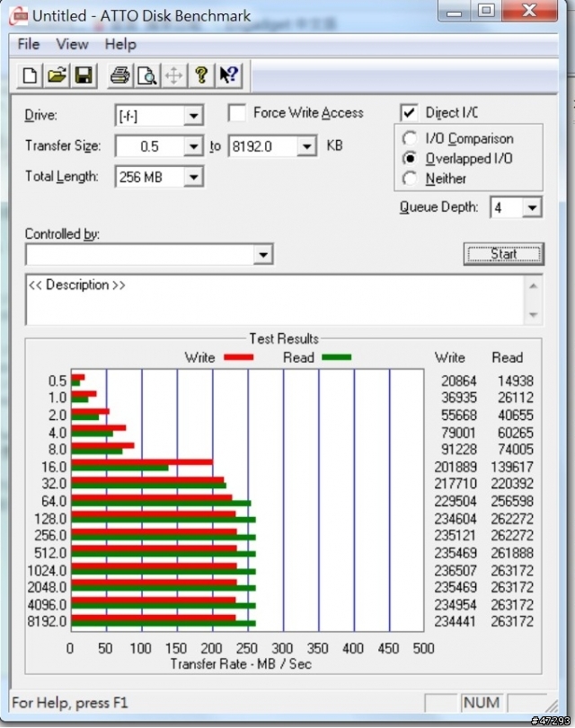
Task: Click the NUM status bar indicator
Action: click(482, 703)
